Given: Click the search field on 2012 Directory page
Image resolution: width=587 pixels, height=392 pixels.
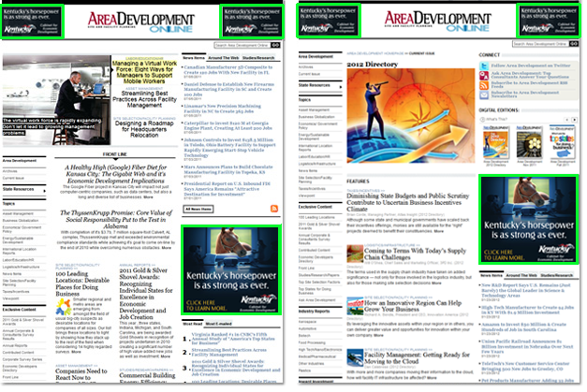Looking at the screenshot, I should click(x=540, y=44).
